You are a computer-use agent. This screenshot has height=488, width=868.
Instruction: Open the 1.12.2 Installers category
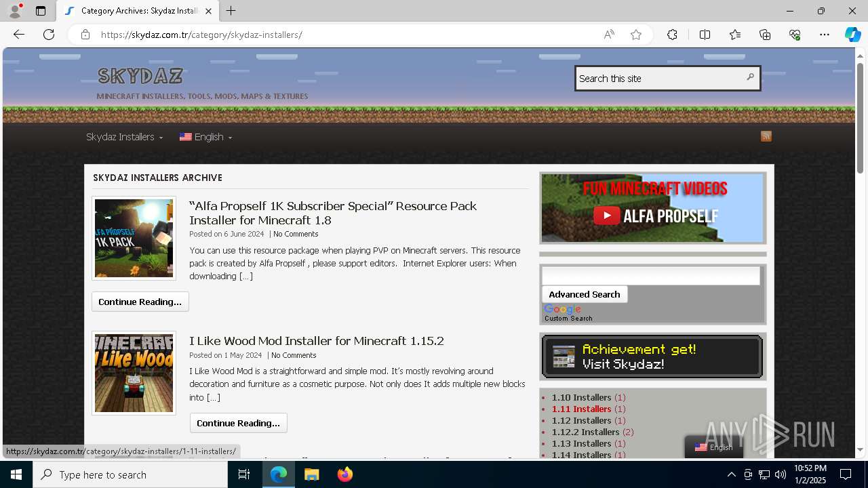585,432
